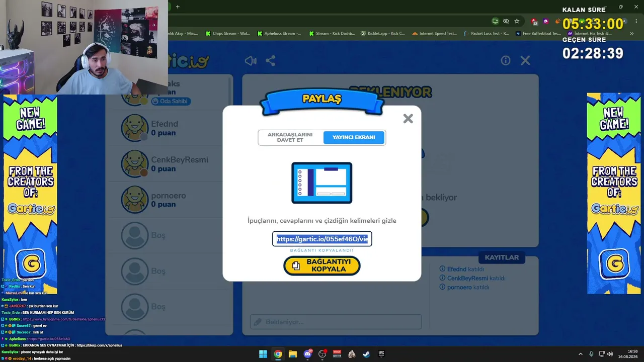Open the Gartic.io info icon
644x362 pixels.
pos(506,60)
